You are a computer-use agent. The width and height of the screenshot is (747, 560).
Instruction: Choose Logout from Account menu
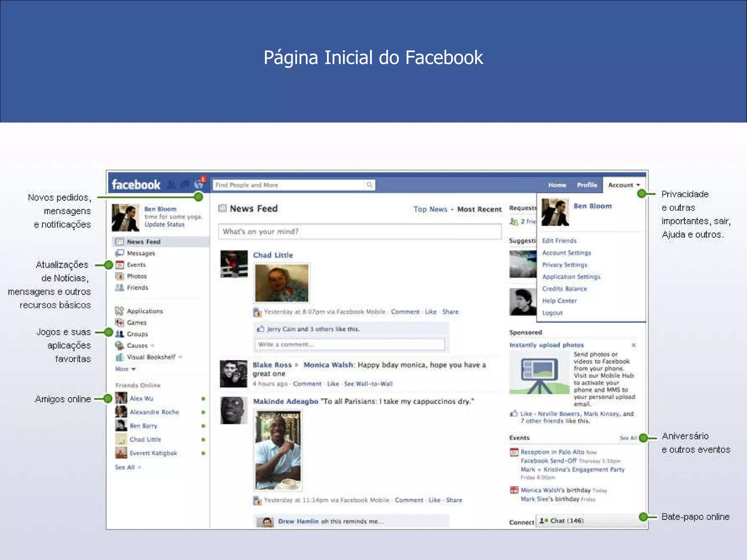point(552,313)
